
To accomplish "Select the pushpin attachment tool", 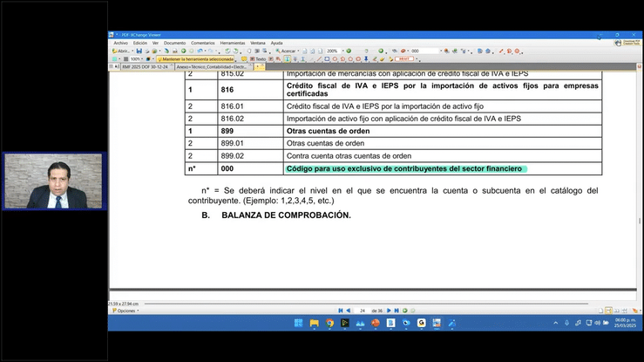I will coord(366,58).
